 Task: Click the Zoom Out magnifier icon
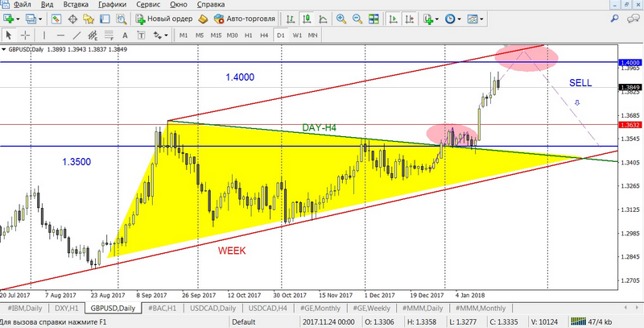point(356,19)
